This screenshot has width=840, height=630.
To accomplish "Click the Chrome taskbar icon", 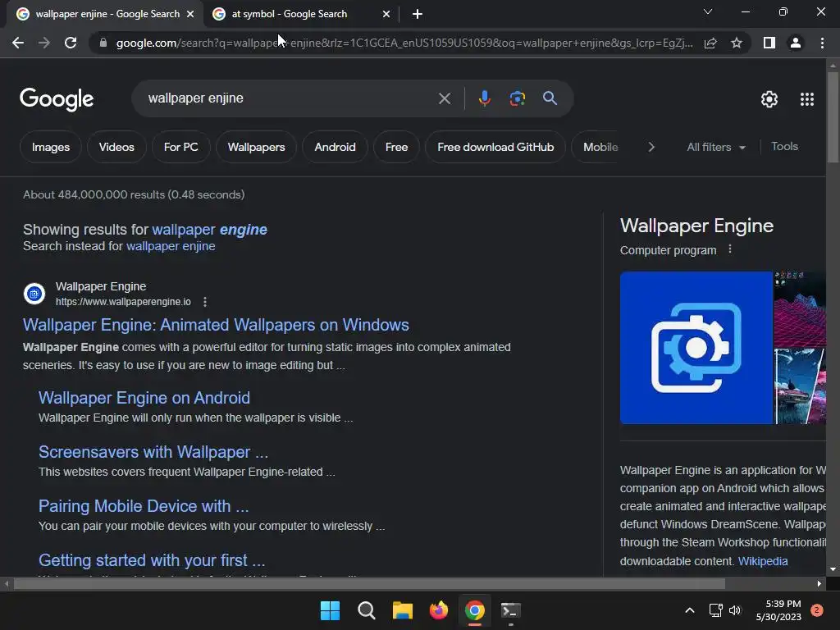I will [475, 610].
